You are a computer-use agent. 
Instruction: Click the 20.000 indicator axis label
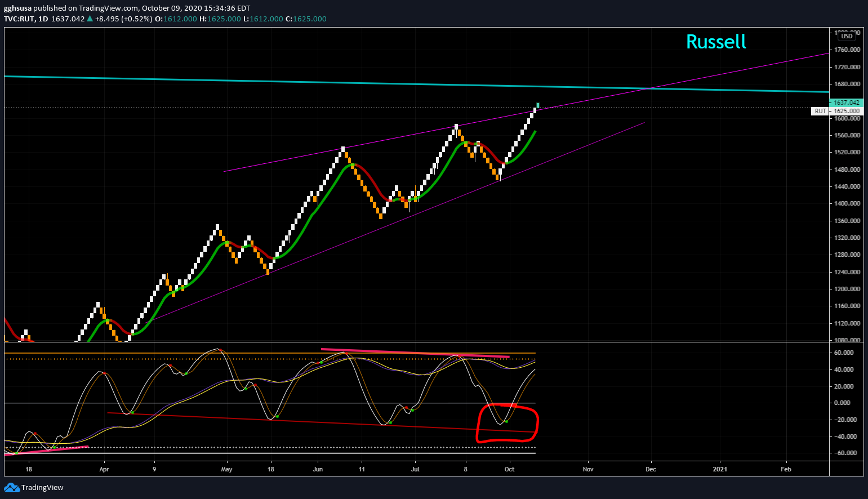844,386
